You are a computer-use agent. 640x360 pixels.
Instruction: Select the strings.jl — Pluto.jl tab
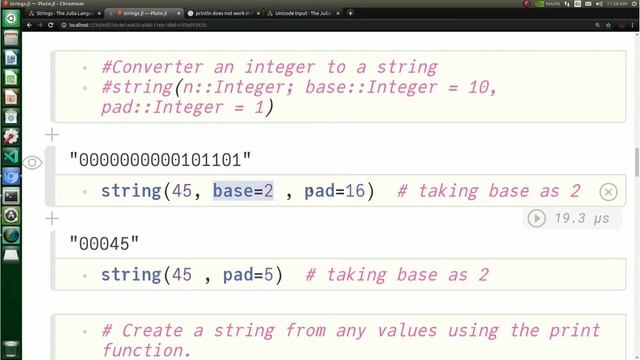pyautogui.click(x=145, y=13)
